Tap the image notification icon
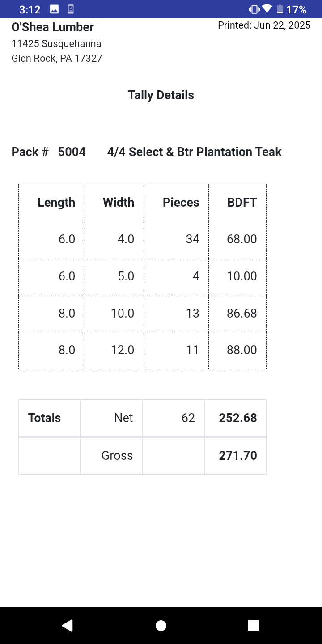 click(x=54, y=9)
